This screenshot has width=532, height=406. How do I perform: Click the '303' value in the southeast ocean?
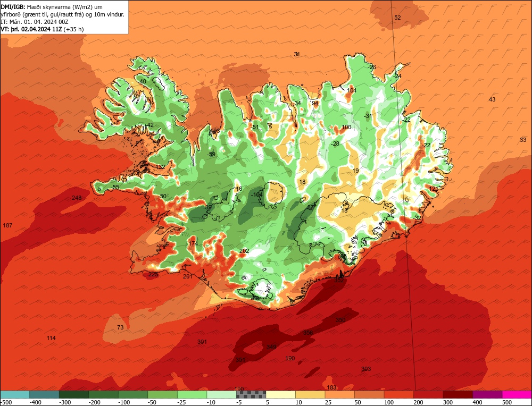coord(366,369)
